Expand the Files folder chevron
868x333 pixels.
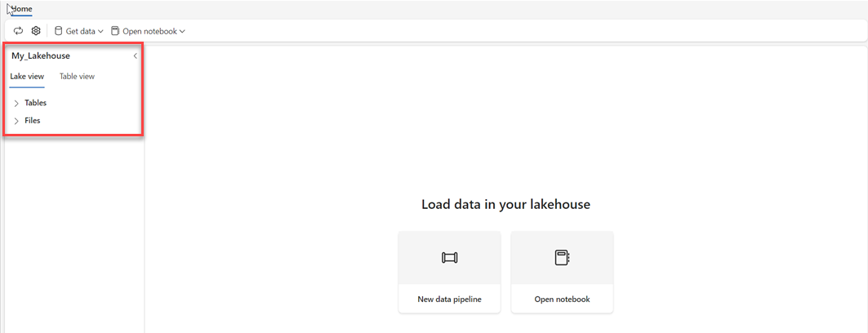click(x=16, y=121)
